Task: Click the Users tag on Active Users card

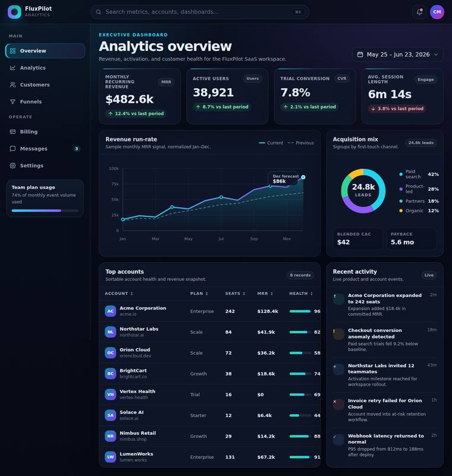Action: click(x=252, y=79)
